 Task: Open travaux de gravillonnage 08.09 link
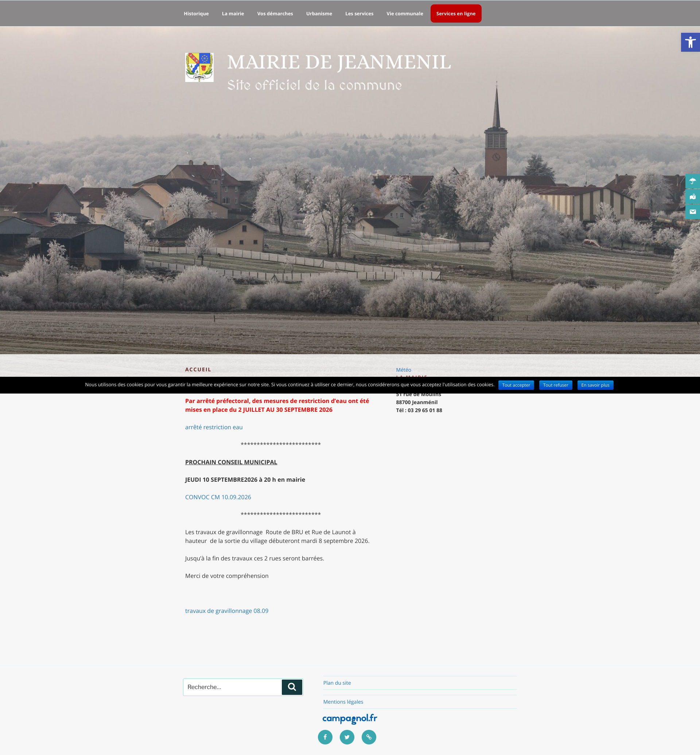(226, 611)
